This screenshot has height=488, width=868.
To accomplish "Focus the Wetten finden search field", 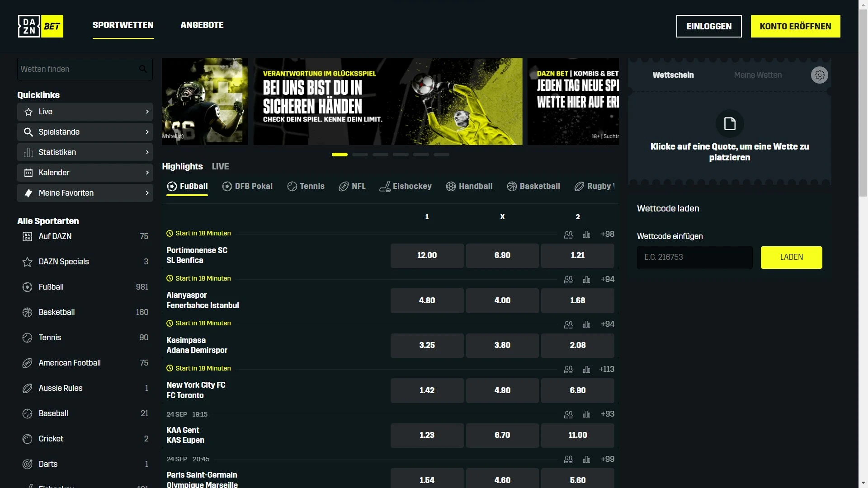I will (x=85, y=69).
